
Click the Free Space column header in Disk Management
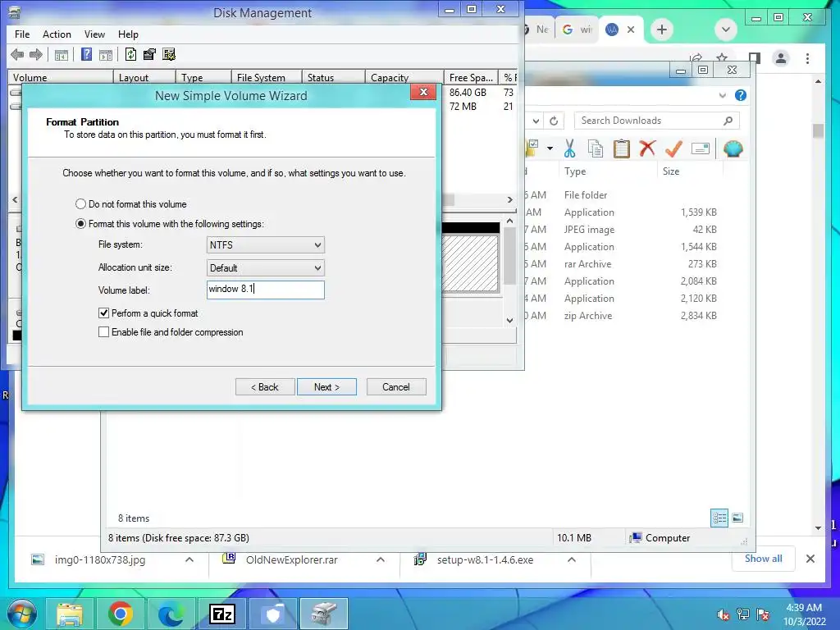(471, 78)
